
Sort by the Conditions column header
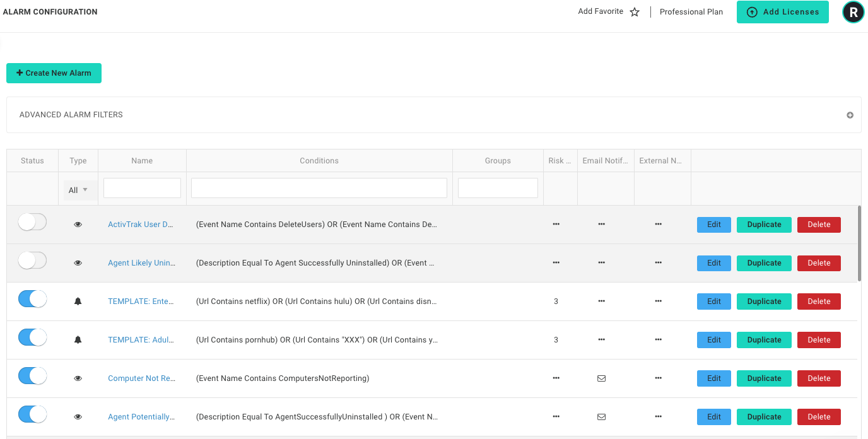[x=319, y=161]
